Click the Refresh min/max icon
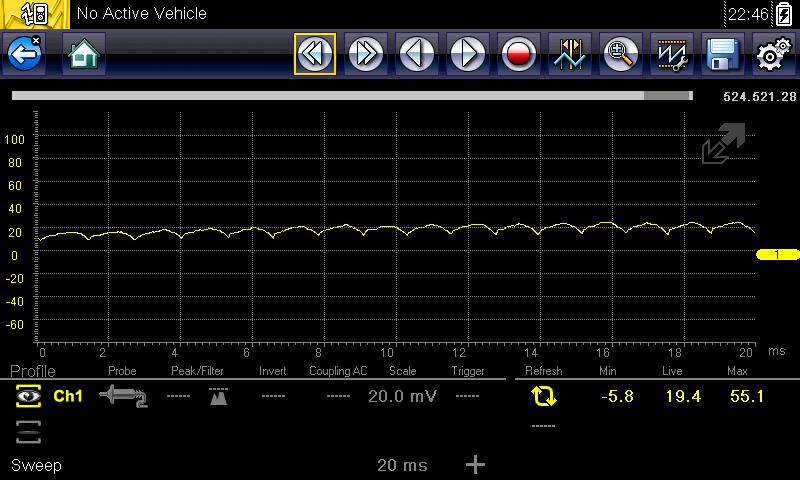This screenshot has height=480, width=800. pos(544,397)
